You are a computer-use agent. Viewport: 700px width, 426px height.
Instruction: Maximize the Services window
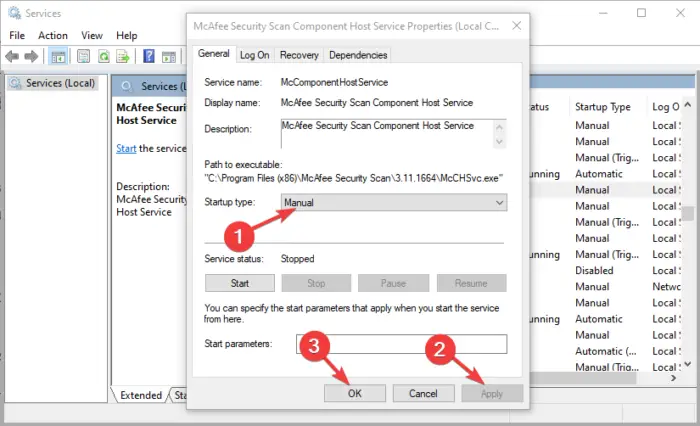[x=641, y=13]
